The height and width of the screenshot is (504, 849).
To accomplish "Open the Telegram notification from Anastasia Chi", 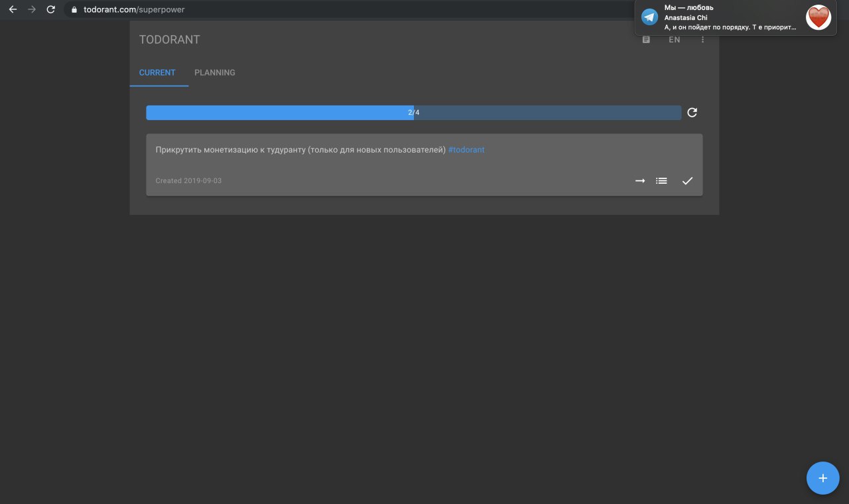I will (x=736, y=18).
